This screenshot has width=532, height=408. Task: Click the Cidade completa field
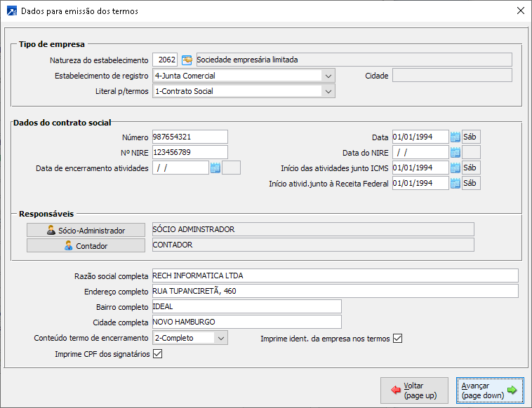point(247,322)
